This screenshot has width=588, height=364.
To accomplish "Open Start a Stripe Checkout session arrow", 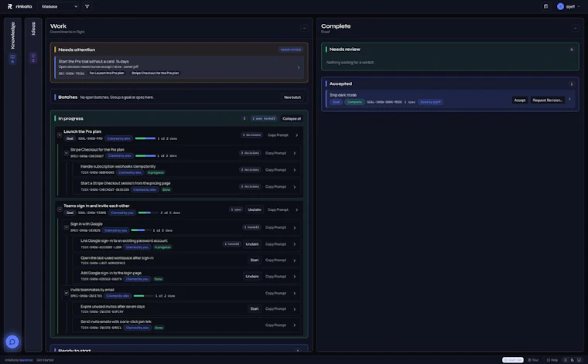I will coord(295,186).
